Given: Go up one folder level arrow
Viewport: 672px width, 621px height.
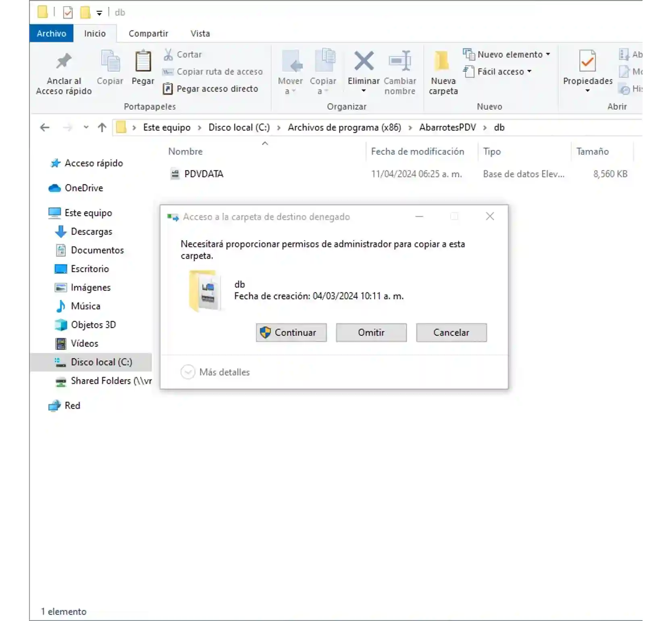Looking at the screenshot, I should [102, 128].
